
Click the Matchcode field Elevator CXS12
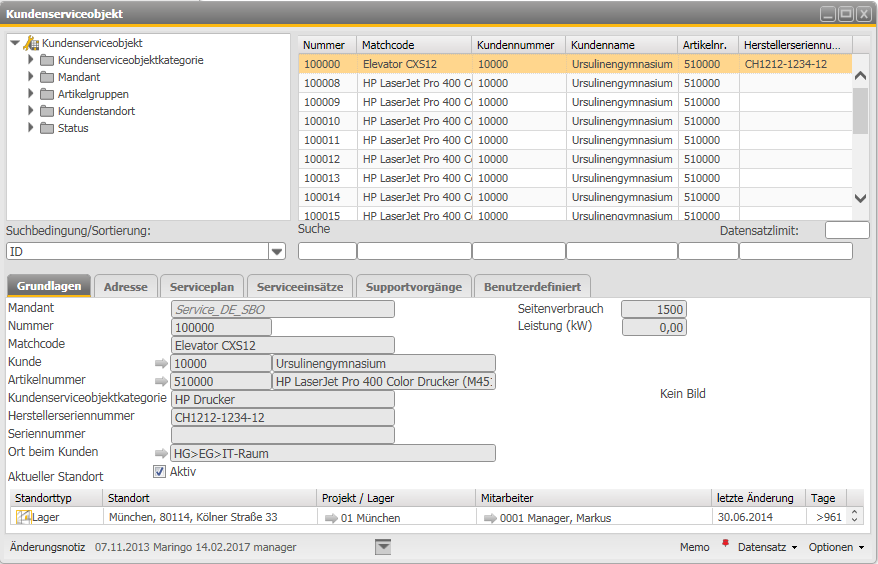coord(283,345)
